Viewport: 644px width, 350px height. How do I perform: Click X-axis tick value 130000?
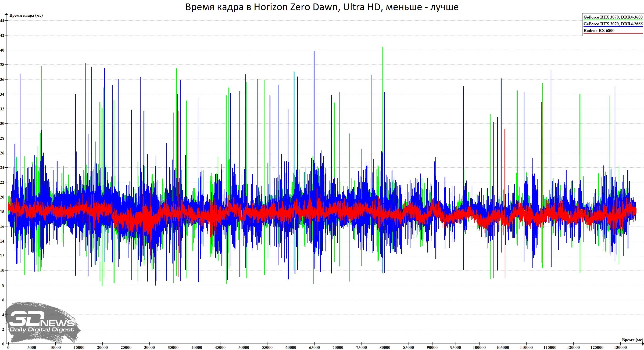click(620, 348)
